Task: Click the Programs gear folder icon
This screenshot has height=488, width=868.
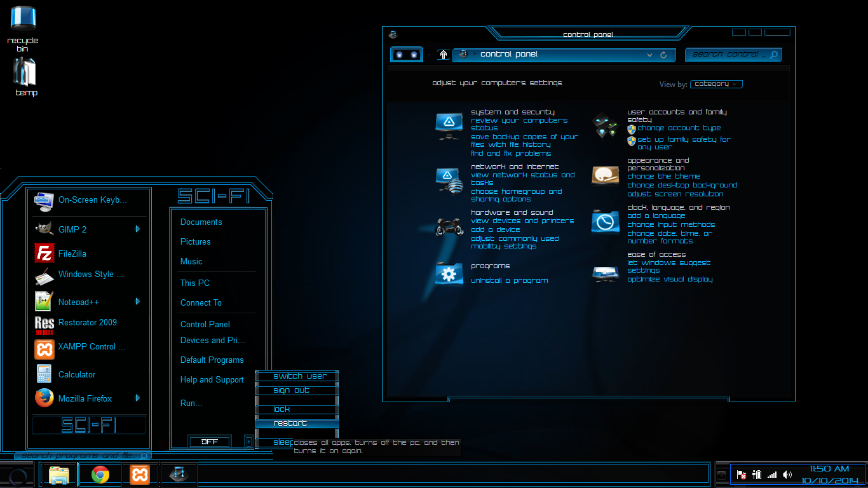Action: point(449,273)
